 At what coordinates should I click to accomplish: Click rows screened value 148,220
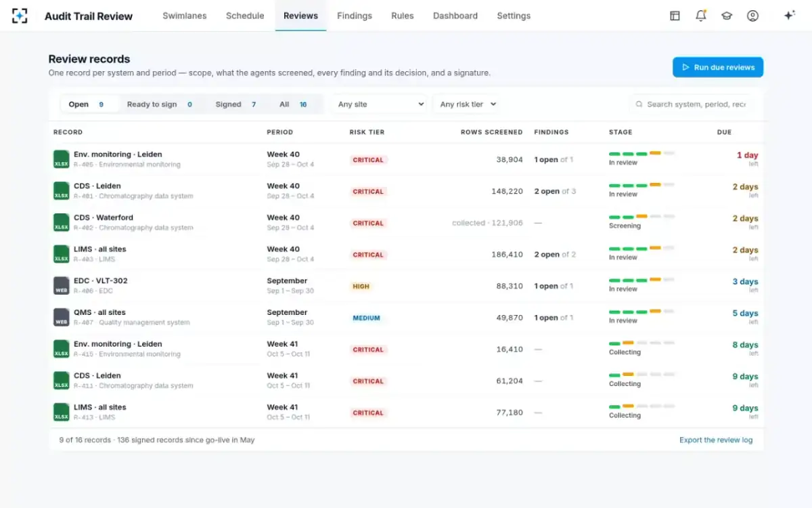pyautogui.click(x=507, y=192)
